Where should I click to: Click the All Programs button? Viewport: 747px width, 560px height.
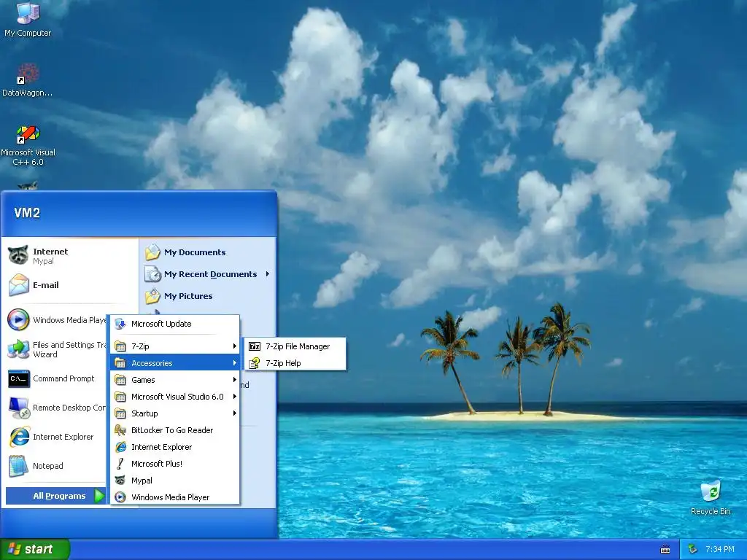point(55,496)
